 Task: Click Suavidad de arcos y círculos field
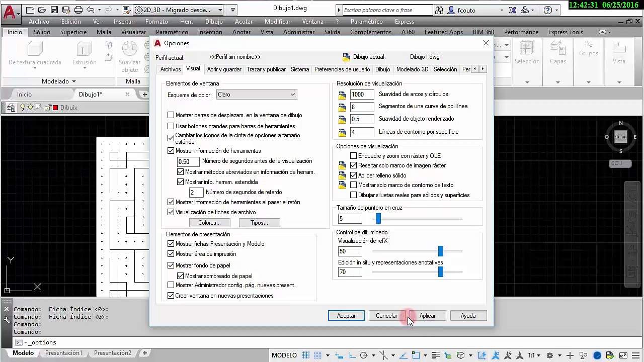click(x=362, y=95)
